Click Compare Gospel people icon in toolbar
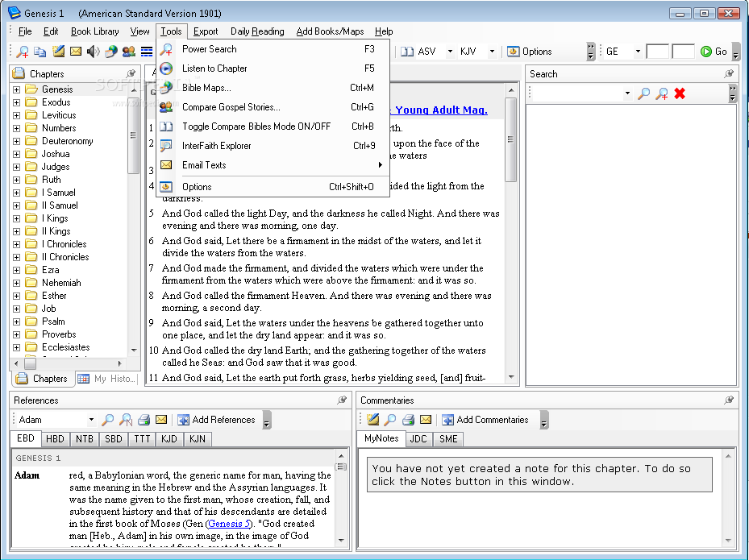Image resolution: width=749 pixels, height=560 pixels. (x=128, y=52)
